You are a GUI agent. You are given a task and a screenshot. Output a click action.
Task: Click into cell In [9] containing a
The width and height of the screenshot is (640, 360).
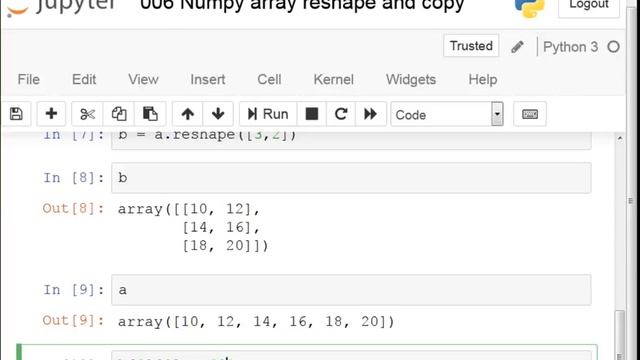pyautogui.click(x=351, y=290)
